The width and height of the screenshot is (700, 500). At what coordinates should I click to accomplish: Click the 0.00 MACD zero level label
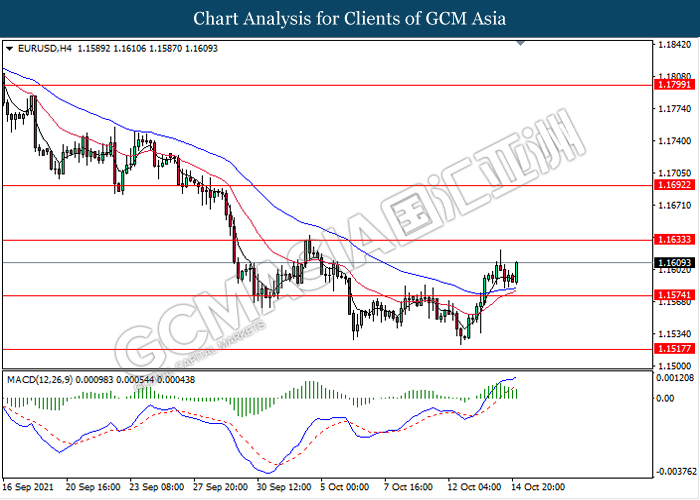coord(666,398)
